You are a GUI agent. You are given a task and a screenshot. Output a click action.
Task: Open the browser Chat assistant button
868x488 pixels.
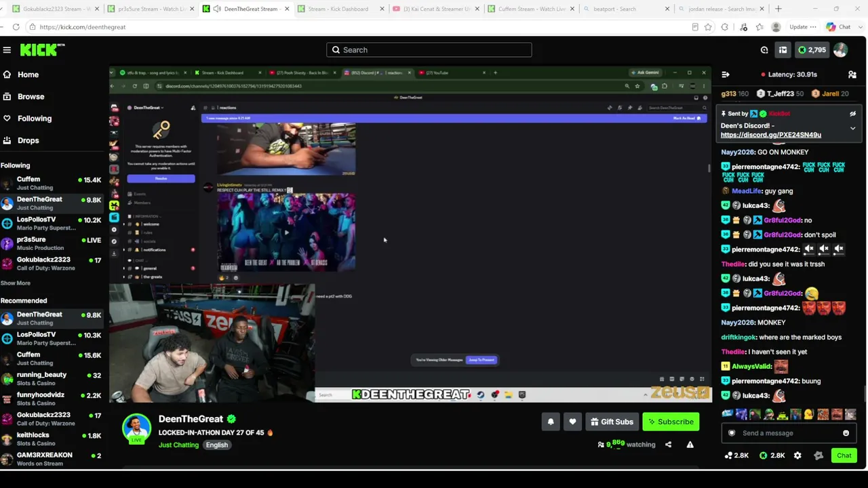tap(839, 27)
